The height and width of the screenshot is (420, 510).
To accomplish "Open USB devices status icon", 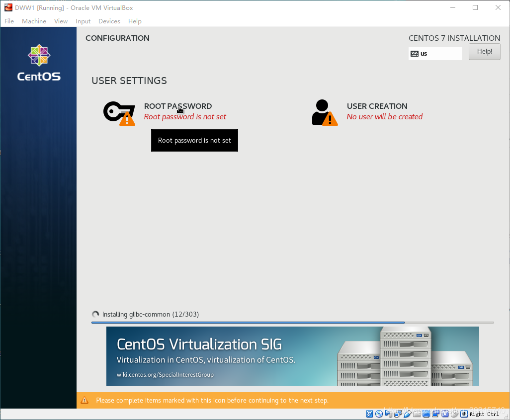I will coord(407,414).
